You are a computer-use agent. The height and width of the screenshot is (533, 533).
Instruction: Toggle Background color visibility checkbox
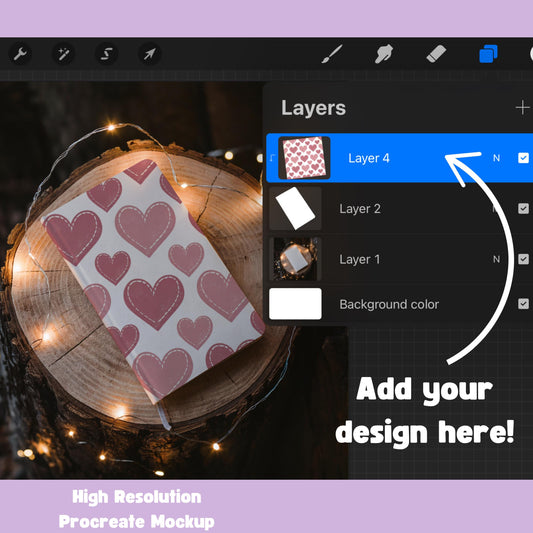523,304
